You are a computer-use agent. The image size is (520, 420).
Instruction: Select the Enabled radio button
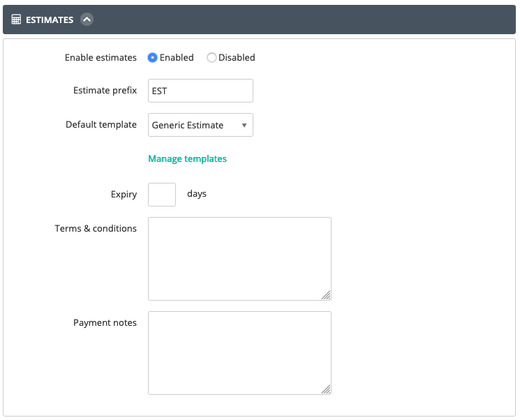coord(152,58)
